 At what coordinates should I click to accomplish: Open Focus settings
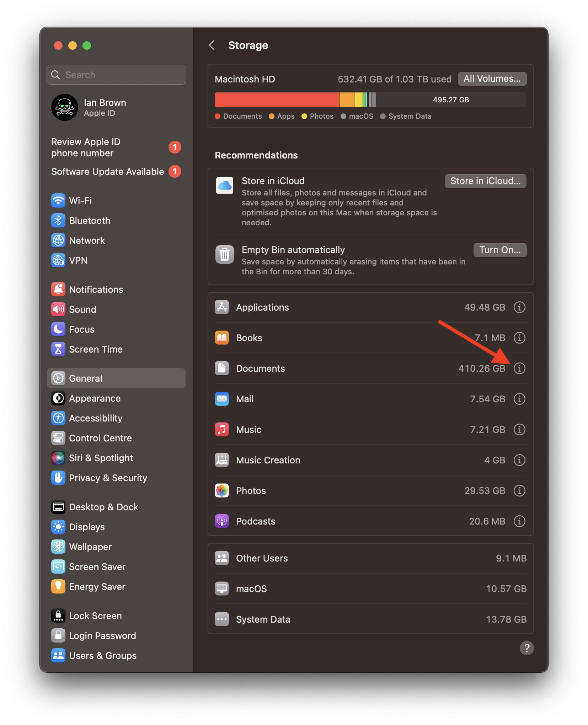(116, 329)
